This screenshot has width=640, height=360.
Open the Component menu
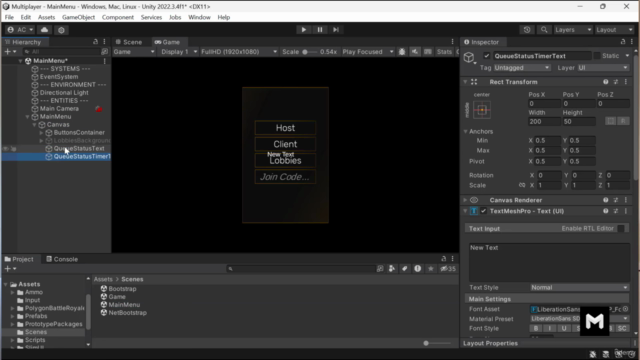coord(118,17)
